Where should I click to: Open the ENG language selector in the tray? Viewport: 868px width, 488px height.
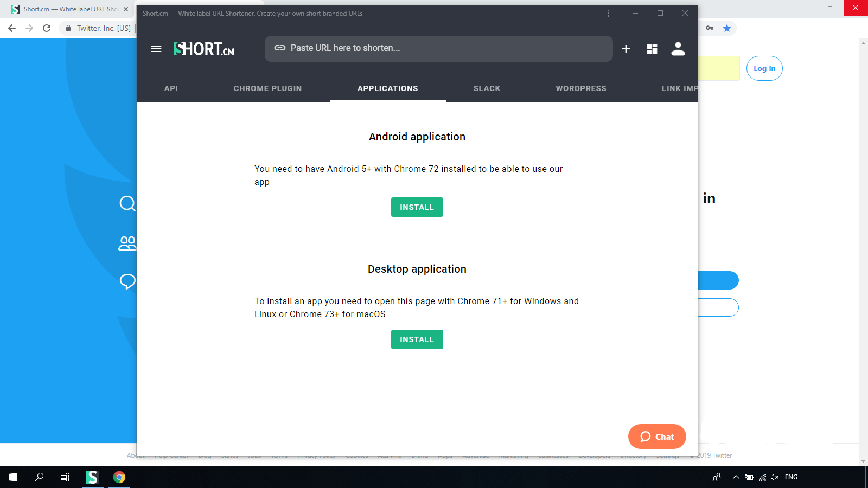[792, 477]
